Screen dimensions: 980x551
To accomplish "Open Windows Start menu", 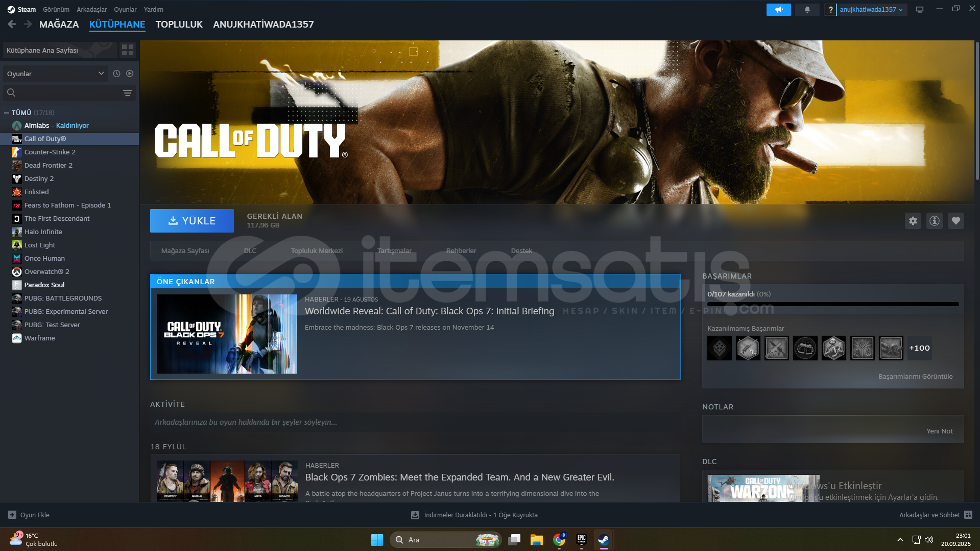I will pos(377,540).
